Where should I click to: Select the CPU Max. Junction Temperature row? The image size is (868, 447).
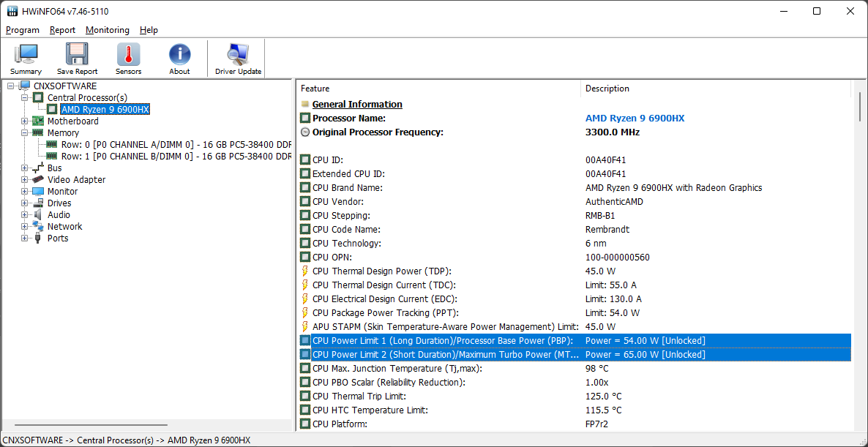pyautogui.click(x=575, y=369)
